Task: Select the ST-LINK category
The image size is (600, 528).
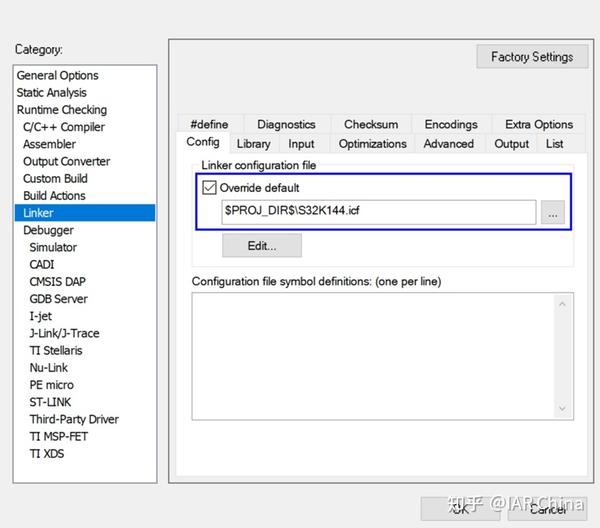Action: pos(50,402)
